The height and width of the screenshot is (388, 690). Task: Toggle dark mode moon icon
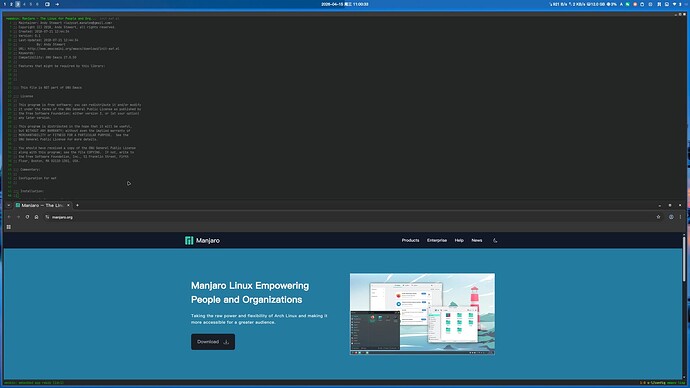tap(495, 240)
